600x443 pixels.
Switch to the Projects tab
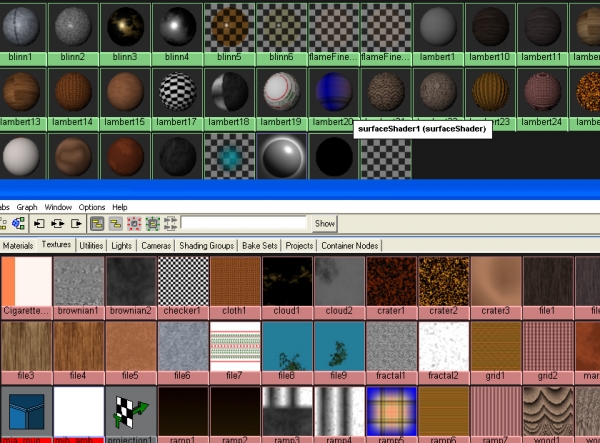(299, 246)
